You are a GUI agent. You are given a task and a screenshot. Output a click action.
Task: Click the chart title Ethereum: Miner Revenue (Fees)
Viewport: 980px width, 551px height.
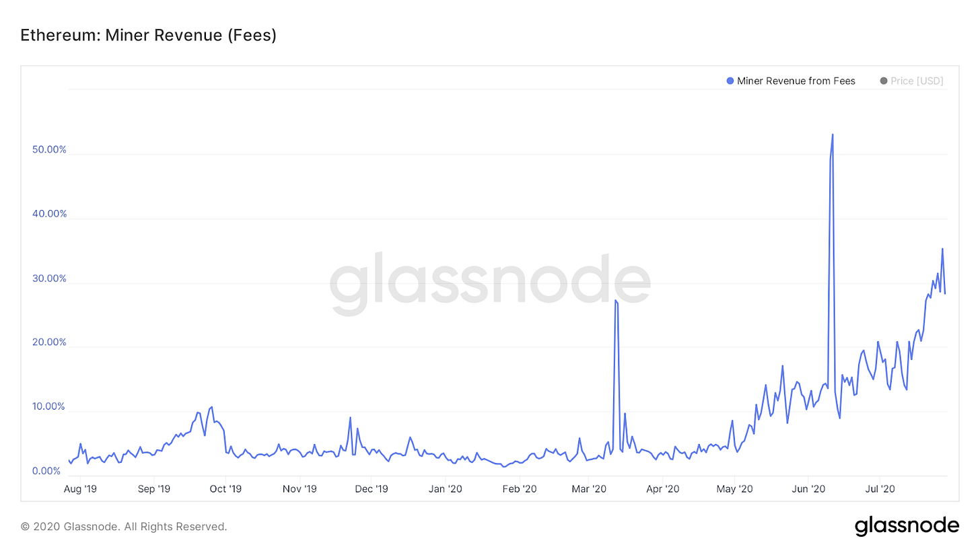click(148, 36)
